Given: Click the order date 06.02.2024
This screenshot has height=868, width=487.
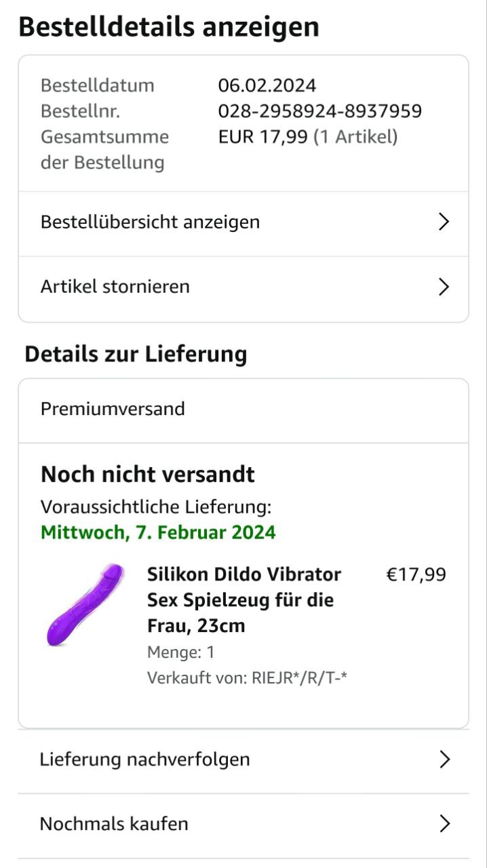Looking at the screenshot, I should [267, 85].
